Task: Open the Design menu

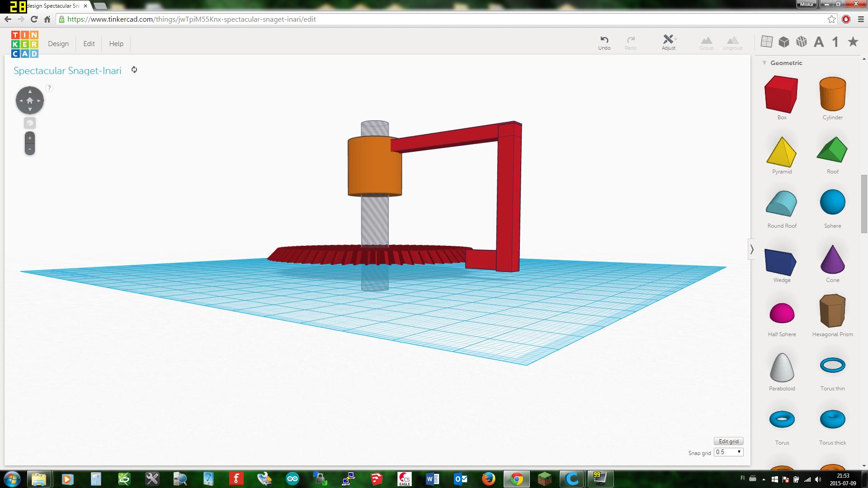Action: click(58, 44)
